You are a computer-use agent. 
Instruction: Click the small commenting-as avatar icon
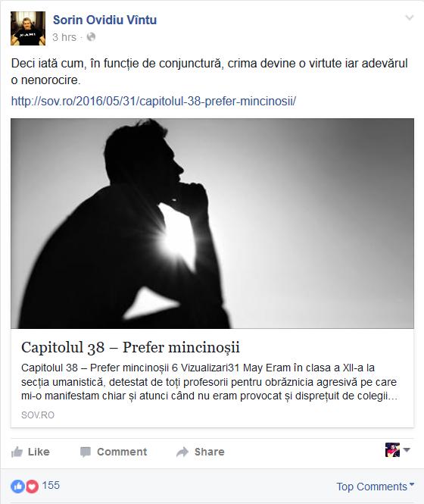click(392, 449)
